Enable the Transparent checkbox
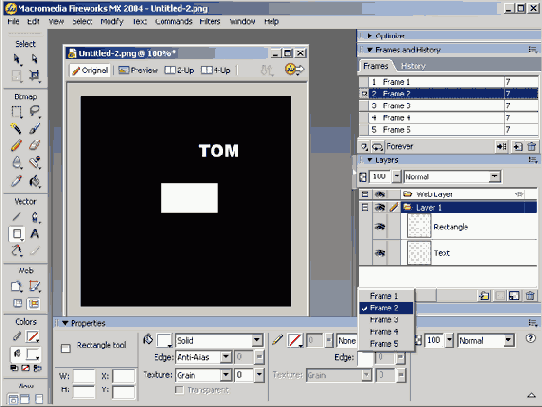Screen dimensions: 542x407 179,390
